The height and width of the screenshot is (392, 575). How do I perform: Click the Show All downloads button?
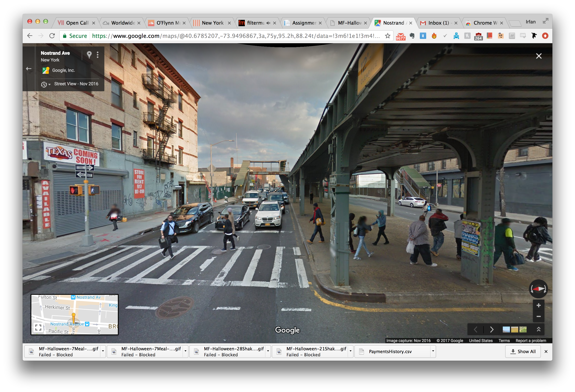tap(523, 352)
